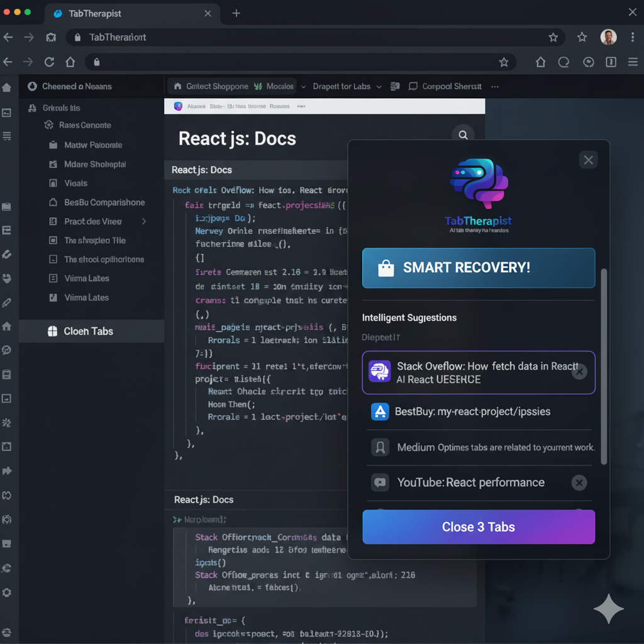Screen dimensions: 644x644
Task: Open Drapett for Labs dropdown
Action: 347,86
